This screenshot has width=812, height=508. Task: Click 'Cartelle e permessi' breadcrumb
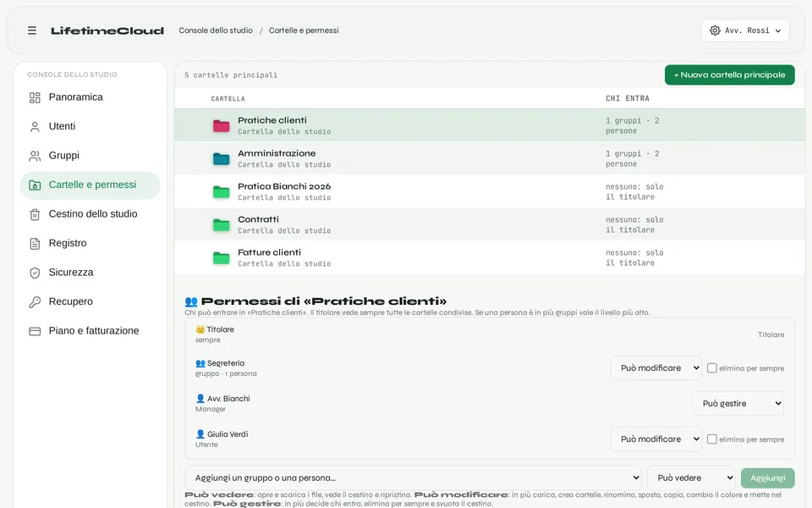tap(304, 30)
